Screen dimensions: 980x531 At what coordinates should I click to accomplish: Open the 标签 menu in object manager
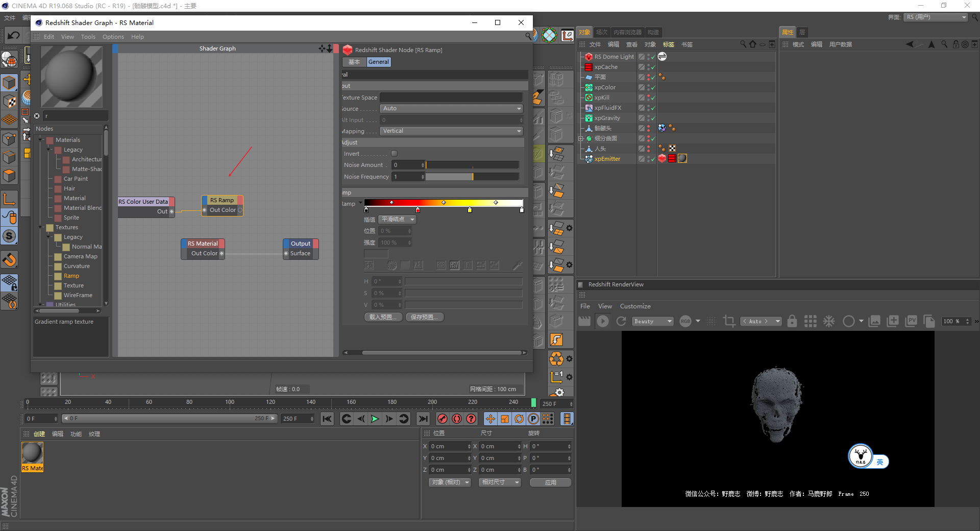(x=669, y=44)
